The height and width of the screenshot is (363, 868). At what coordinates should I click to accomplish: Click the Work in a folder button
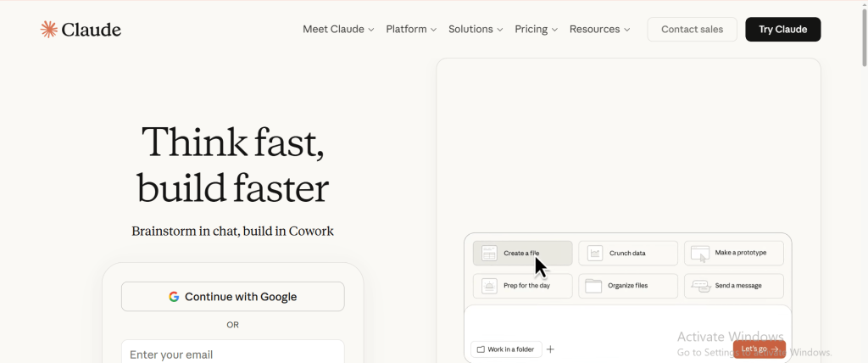(x=506, y=349)
